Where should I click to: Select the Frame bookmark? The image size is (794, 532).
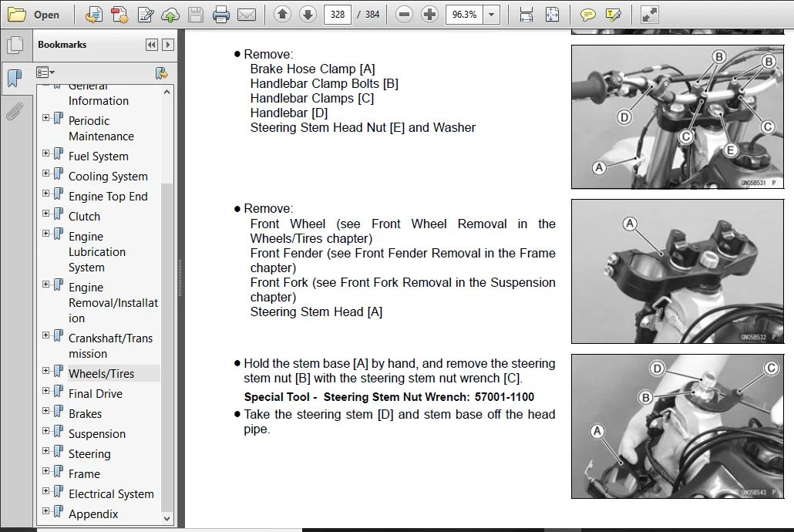[x=84, y=473]
